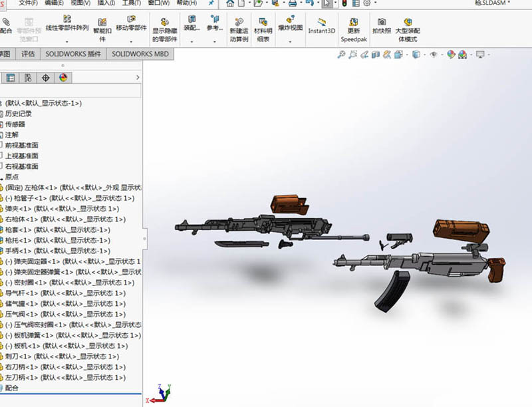Click the Previous View icon

point(364,55)
